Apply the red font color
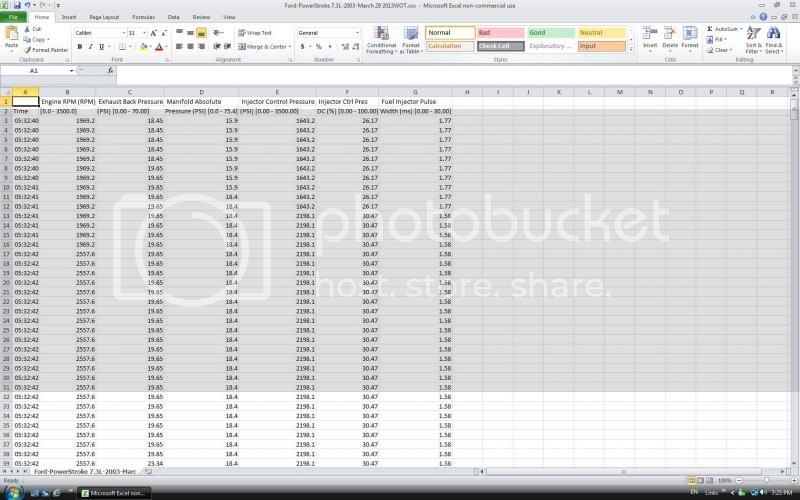The width and height of the screenshot is (800, 500). click(159, 46)
